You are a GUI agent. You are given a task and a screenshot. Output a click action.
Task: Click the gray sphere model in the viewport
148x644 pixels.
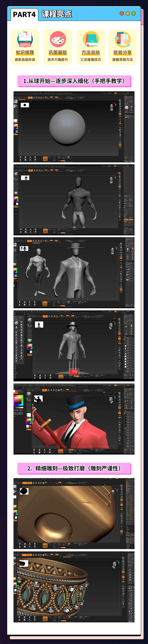point(67,127)
